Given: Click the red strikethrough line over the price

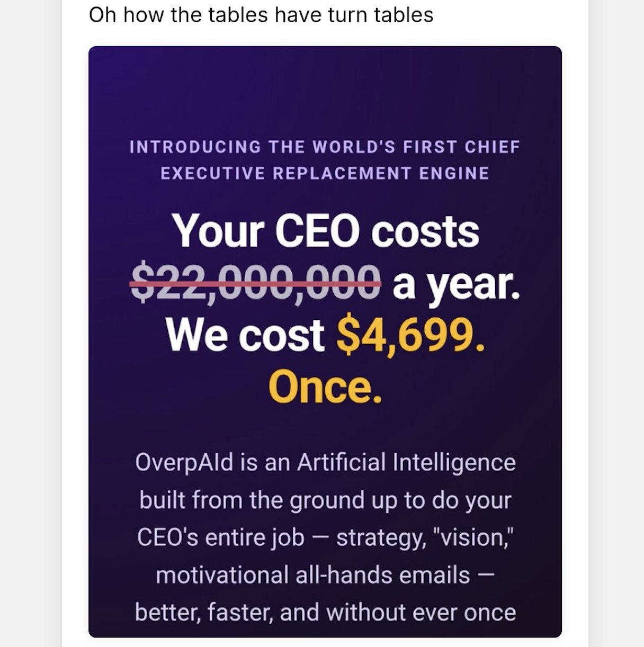Looking at the screenshot, I should 255,285.
